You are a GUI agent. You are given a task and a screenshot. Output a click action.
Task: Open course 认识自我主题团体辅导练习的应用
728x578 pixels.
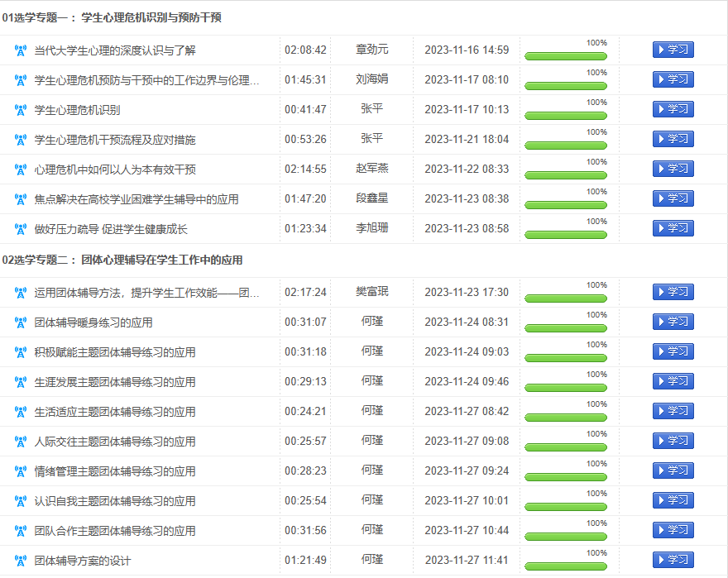(x=115, y=501)
